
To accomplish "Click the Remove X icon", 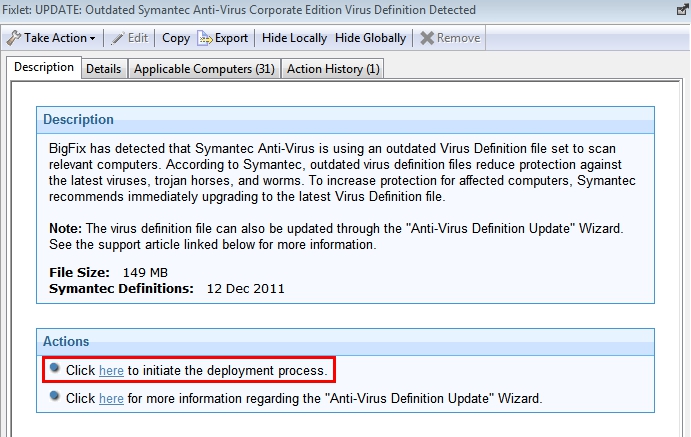I will pos(427,38).
